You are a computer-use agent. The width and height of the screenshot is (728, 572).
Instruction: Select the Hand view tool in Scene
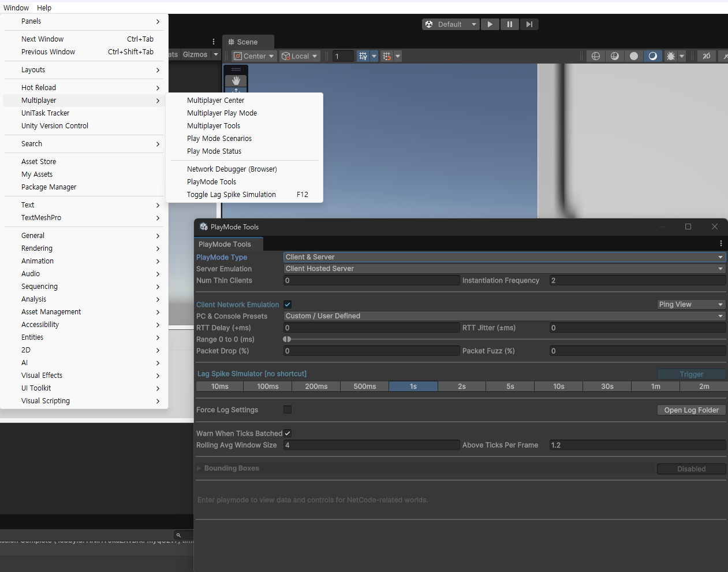point(236,81)
